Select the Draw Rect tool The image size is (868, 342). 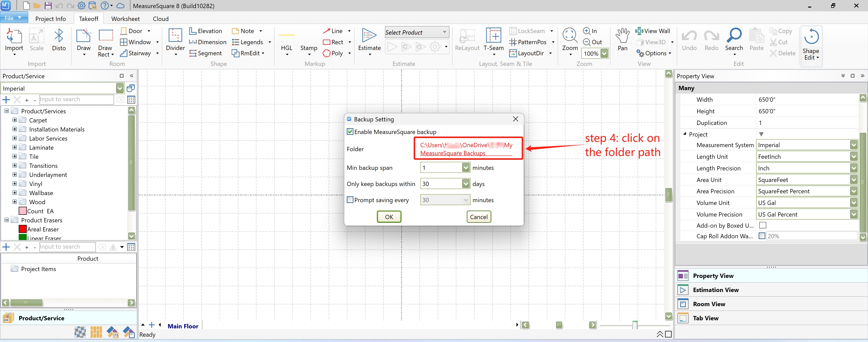pos(106,36)
